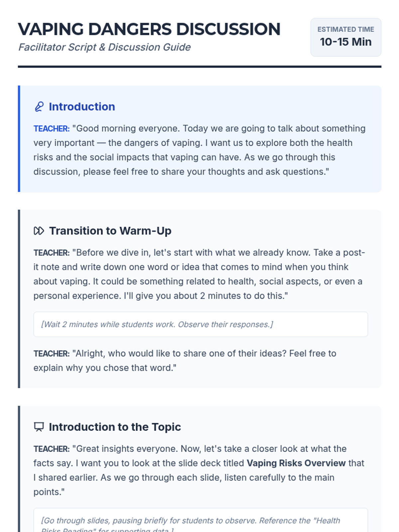Click the "Great insights everyone" paragraph
This screenshot has width=399, height=532.
click(199, 470)
